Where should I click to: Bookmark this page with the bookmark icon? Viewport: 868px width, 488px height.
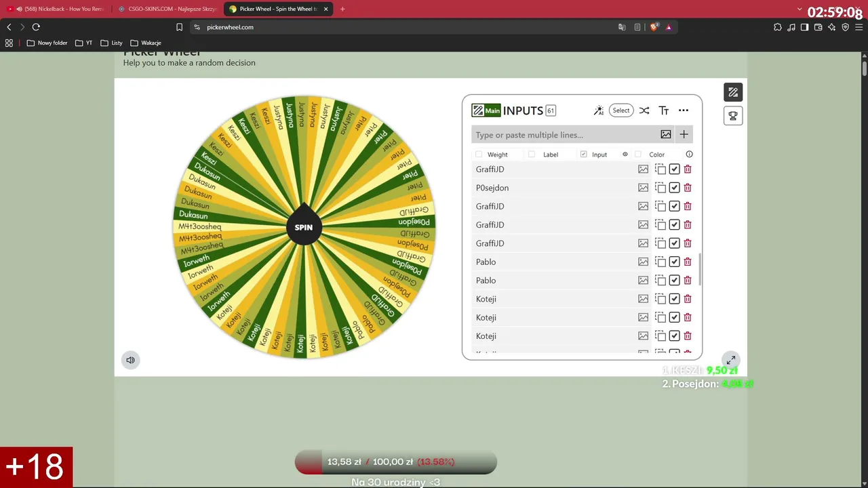point(179,27)
